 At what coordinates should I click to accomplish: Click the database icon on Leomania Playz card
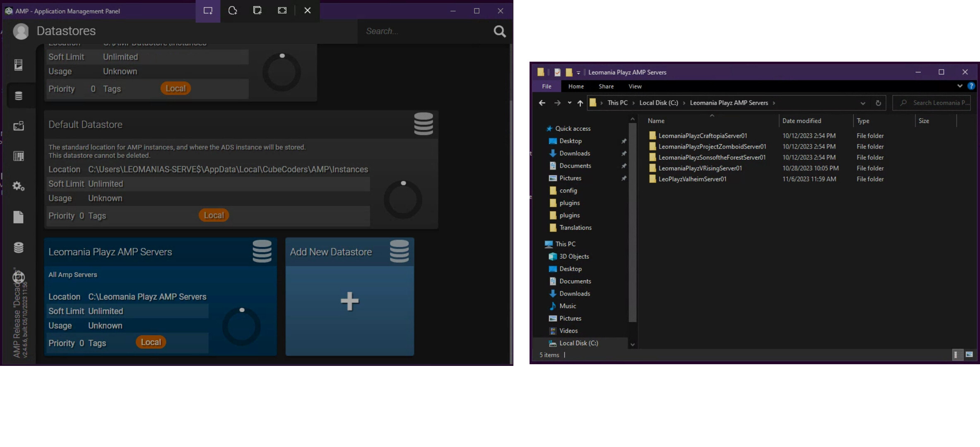(262, 251)
